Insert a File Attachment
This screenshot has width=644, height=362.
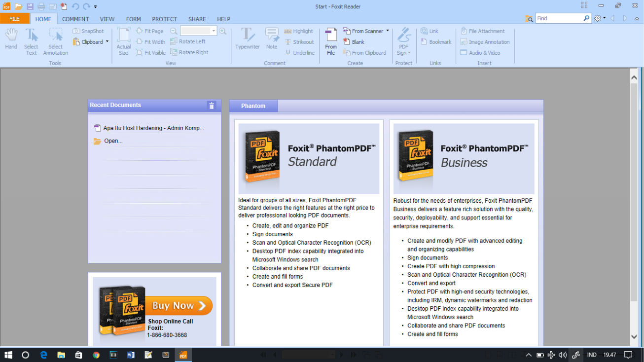click(x=482, y=31)
